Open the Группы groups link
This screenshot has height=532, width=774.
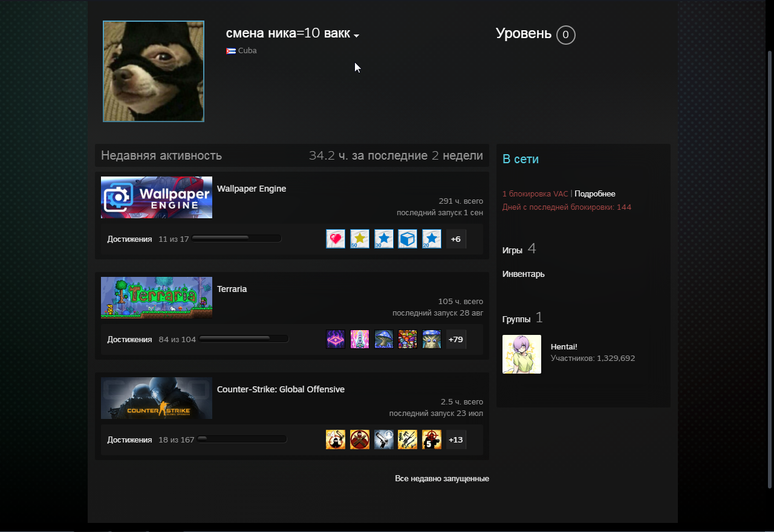(516, 319)
